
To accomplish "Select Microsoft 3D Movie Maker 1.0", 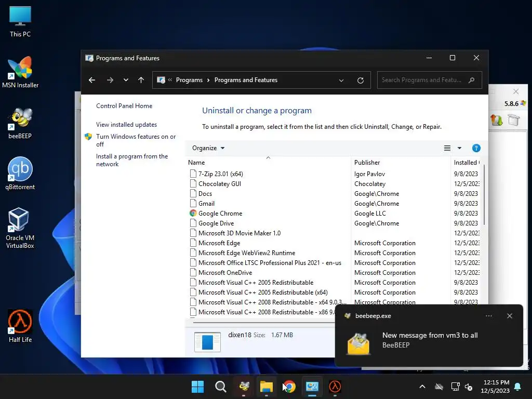I will pyautogui.click(x=239, y=233).
